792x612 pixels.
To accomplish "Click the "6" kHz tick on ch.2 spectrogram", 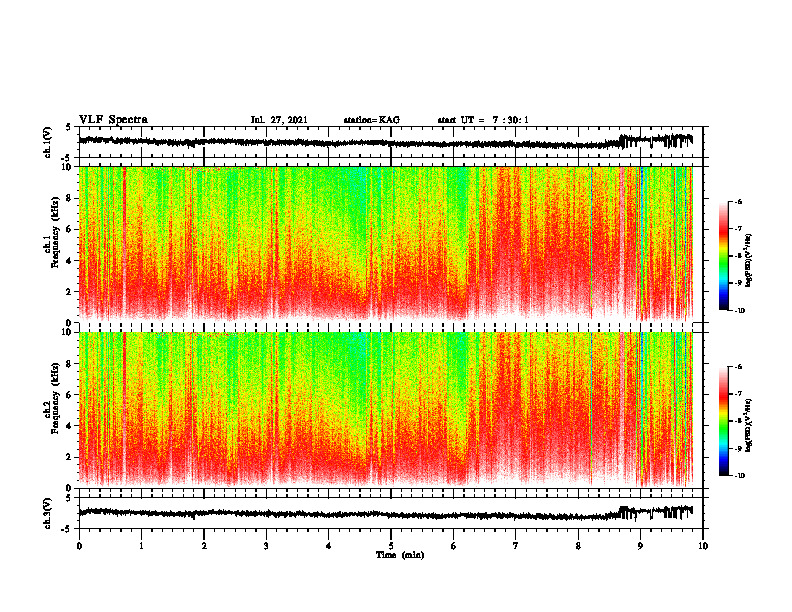I will pos(70,395).
